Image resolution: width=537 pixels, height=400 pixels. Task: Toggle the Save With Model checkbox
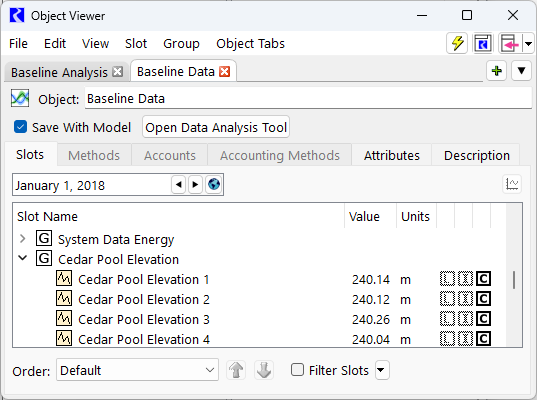[x=20, y=127]
